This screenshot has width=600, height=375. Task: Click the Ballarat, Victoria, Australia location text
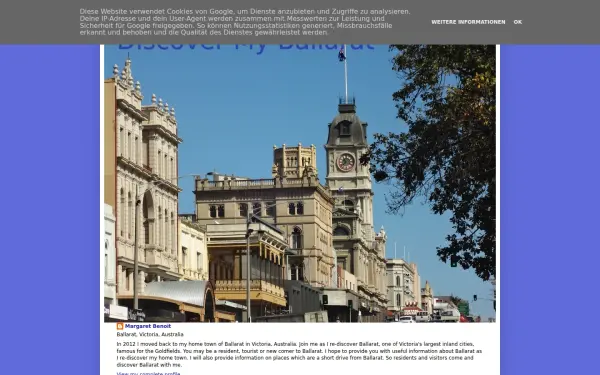pos(150,334)
